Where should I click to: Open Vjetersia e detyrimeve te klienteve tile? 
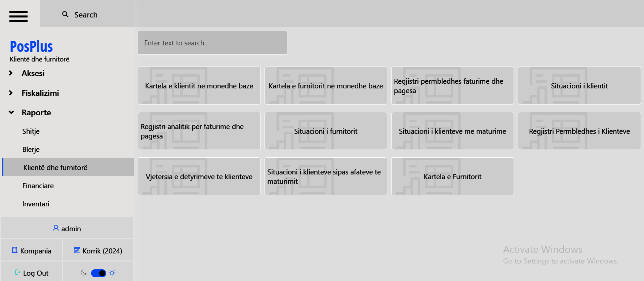(x=199, y=176)
